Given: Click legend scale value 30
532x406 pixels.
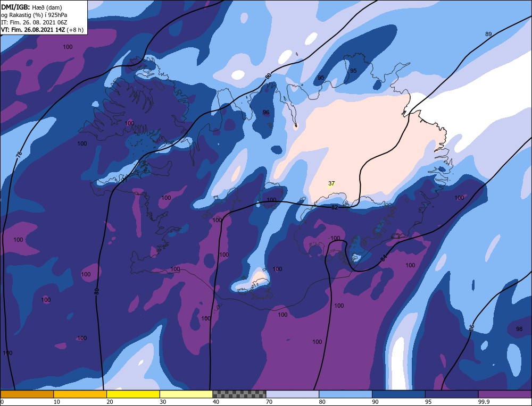Looking at the screenshot, I should (163, 402).
